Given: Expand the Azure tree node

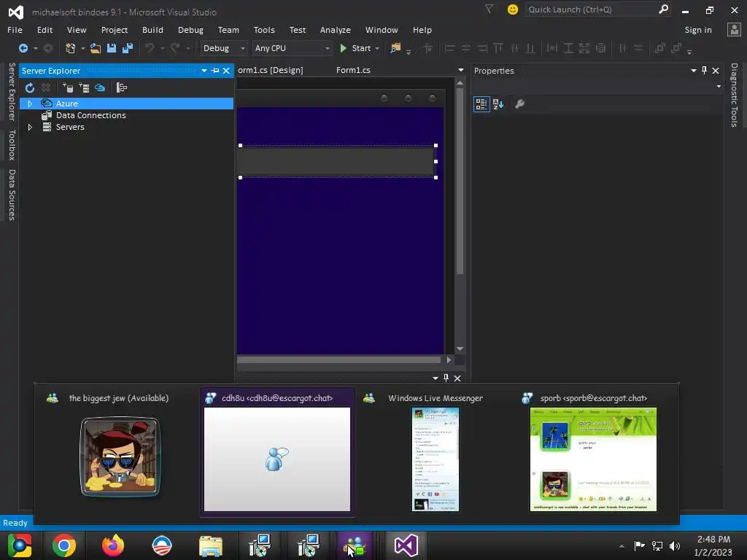Looking at the screenshot, I should (x=30, y=104).
